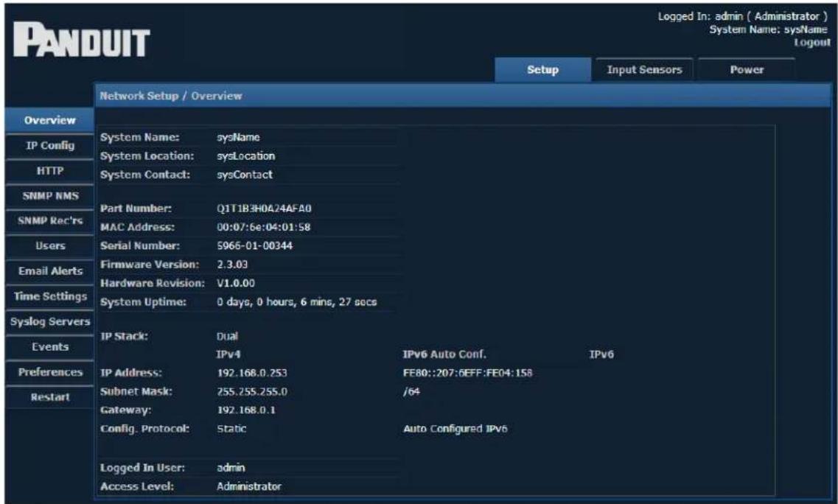Viewport: 838px width, 504px height.
Task: Open the Events page
Action: click(49, 347)
